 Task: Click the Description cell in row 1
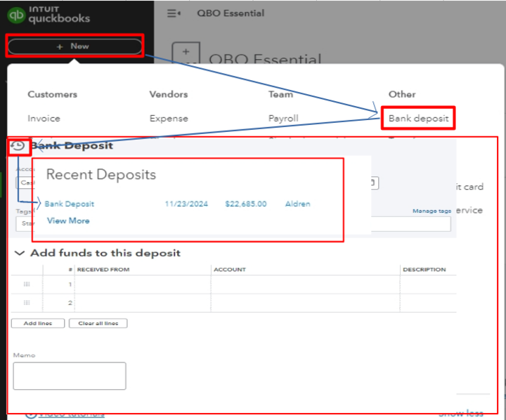(428, 284)
